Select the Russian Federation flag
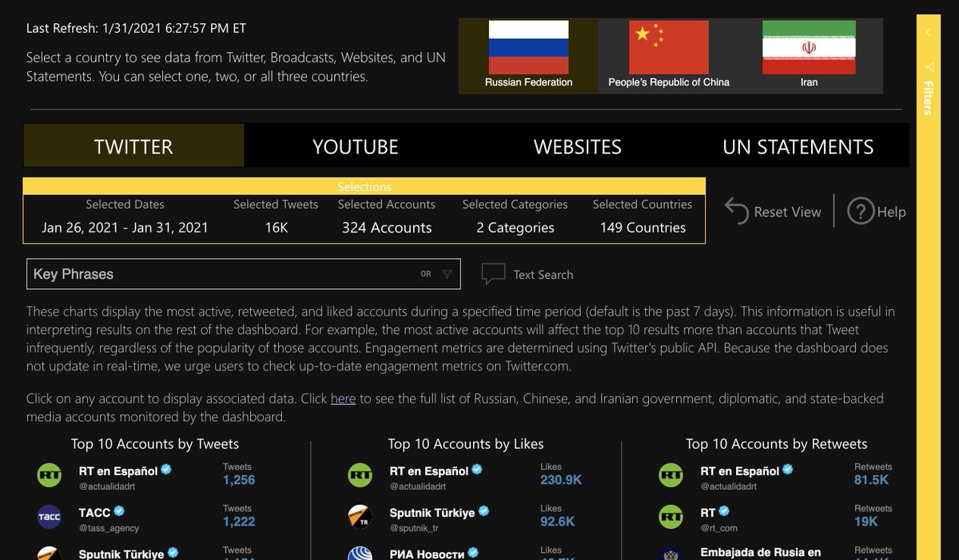959x560 pixels. (x=528, y=48)
